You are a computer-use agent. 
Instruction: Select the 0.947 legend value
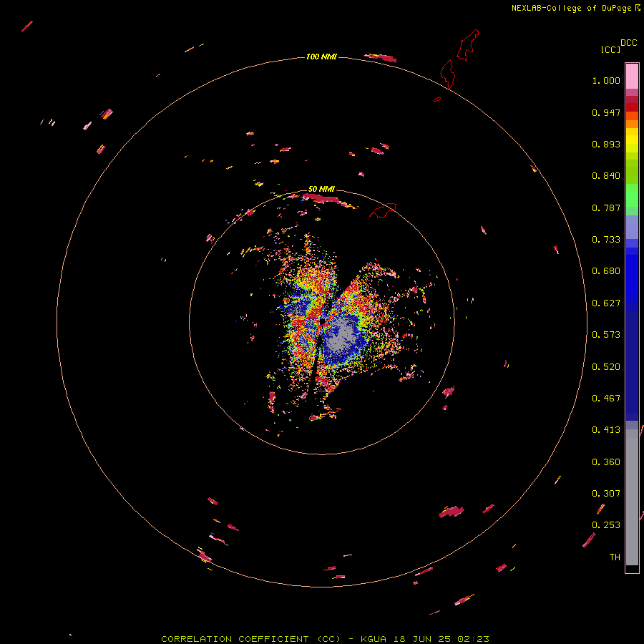click(x=606, y=112)
